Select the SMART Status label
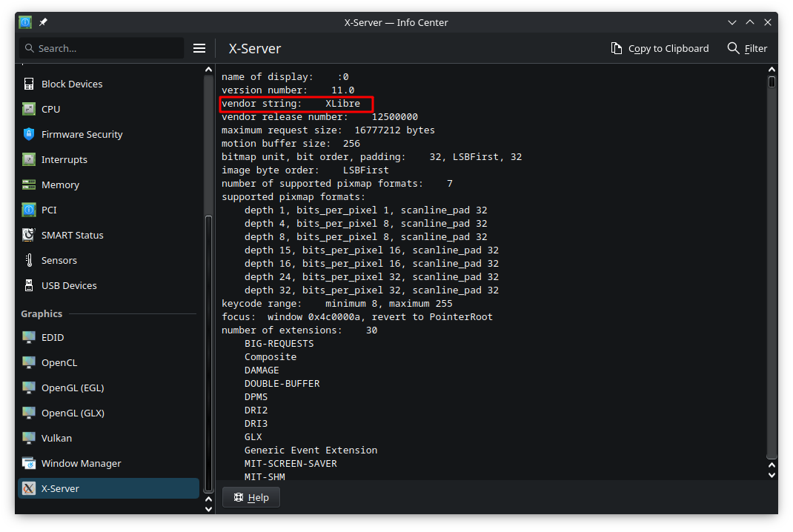 pyautogui.click(x=73, y=235)
